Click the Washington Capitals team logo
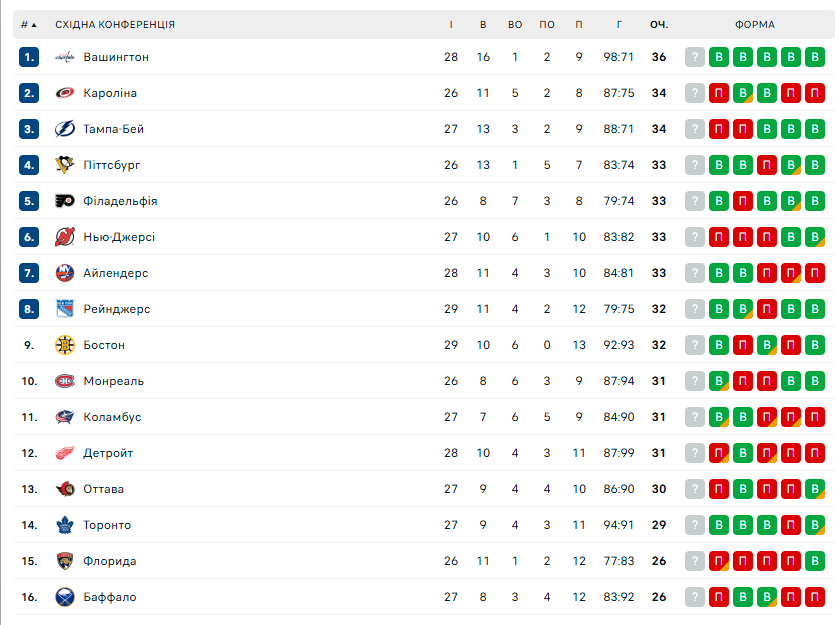 (x=65, y=57)
